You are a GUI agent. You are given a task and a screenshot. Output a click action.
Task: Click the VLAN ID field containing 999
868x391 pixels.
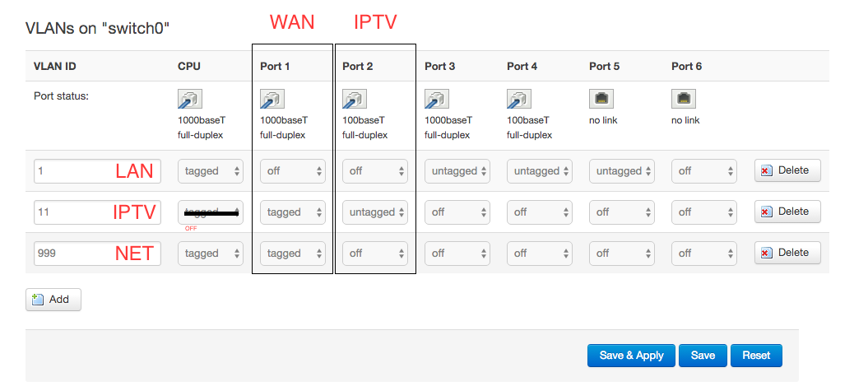74,254
